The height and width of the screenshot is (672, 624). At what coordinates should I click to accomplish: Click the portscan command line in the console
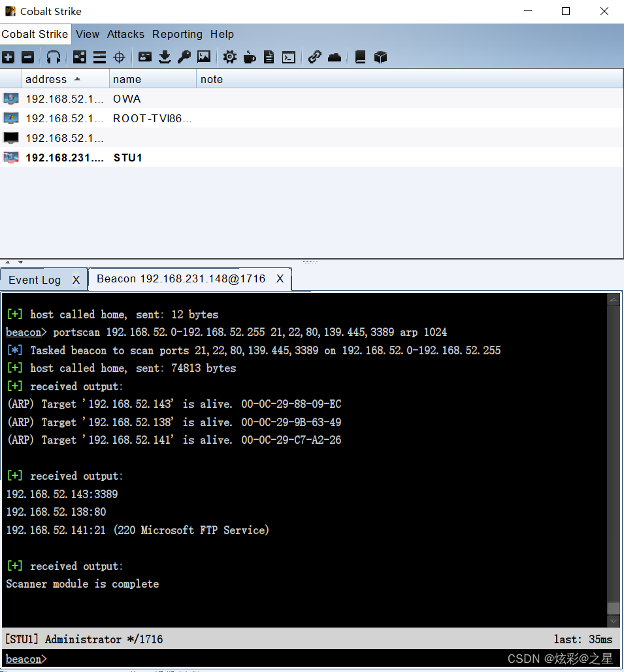[226, 332]
